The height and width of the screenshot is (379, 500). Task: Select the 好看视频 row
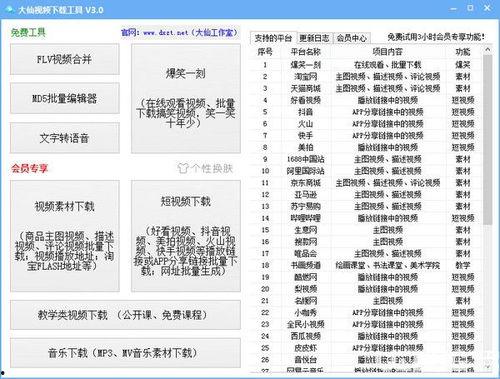pos(365,100)
